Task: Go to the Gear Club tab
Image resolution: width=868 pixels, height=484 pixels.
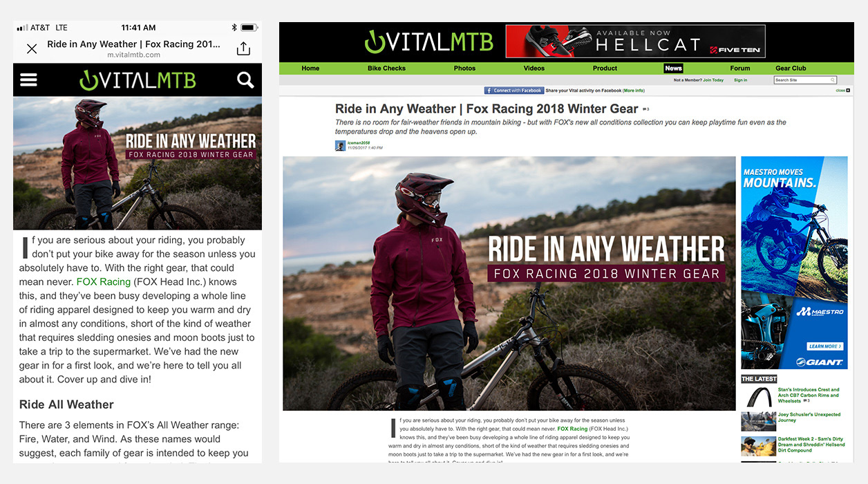Action: (791, 68)
